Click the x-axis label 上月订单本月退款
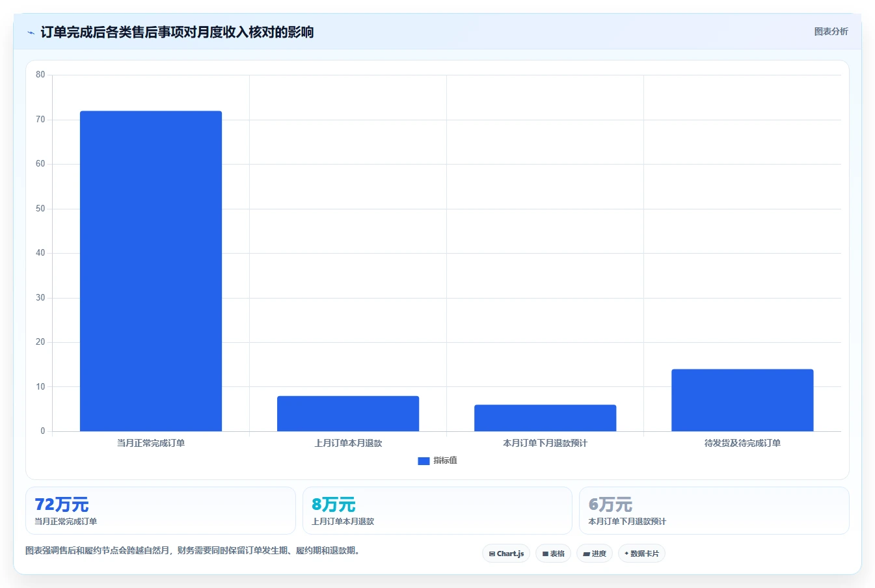The image size is (875, 588). point(348,443)
